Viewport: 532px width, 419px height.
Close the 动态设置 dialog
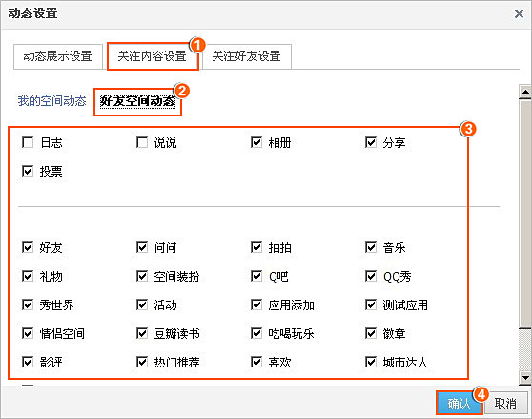point(519,14)
